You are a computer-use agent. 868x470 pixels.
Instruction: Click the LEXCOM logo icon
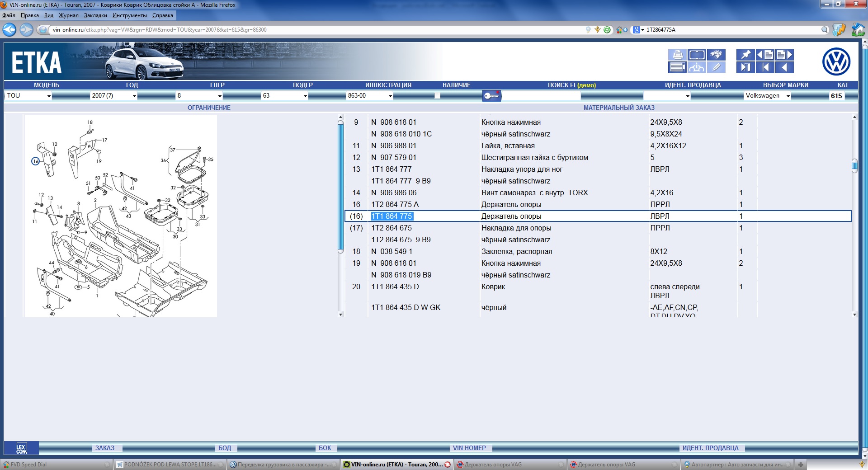pos(21,448)
